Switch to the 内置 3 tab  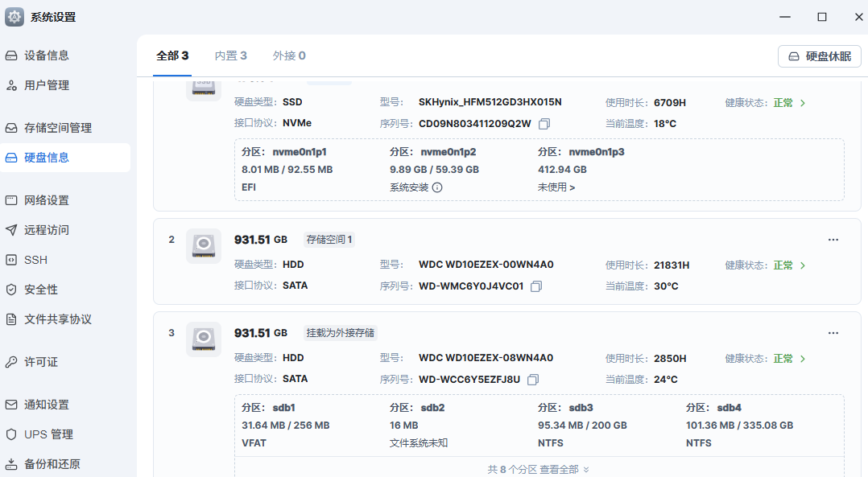pyautogui.click(x=231, y=56)
